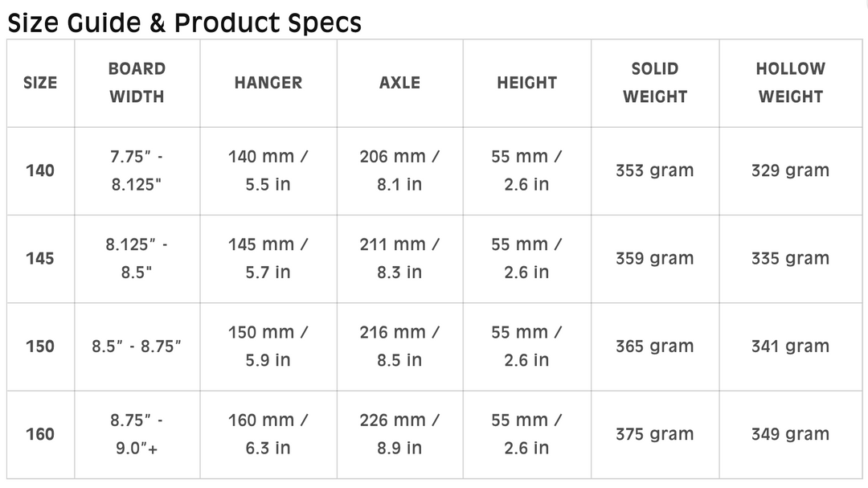
Task: Click the SOLID WEIGHT column header
Action: (x=655, y=83)
